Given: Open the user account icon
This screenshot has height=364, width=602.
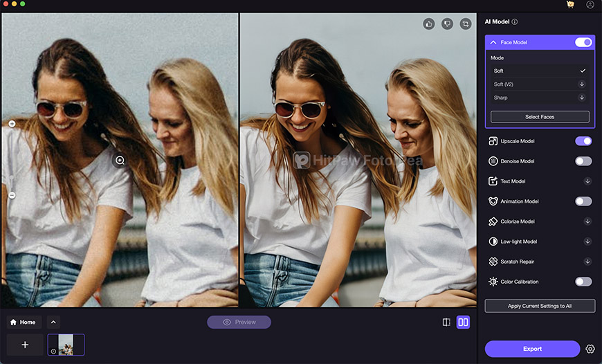Looking at the screenshot, I should point(590,5).
